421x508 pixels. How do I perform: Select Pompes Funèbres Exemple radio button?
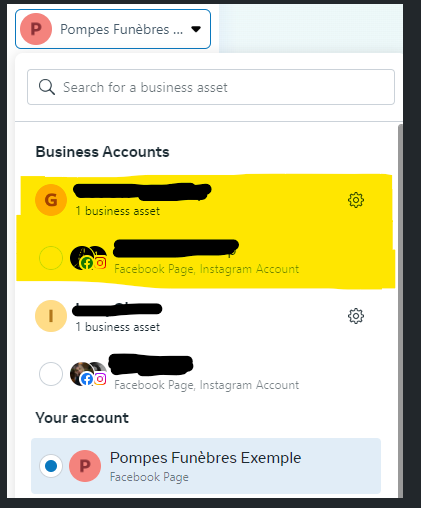click(51, 466)
